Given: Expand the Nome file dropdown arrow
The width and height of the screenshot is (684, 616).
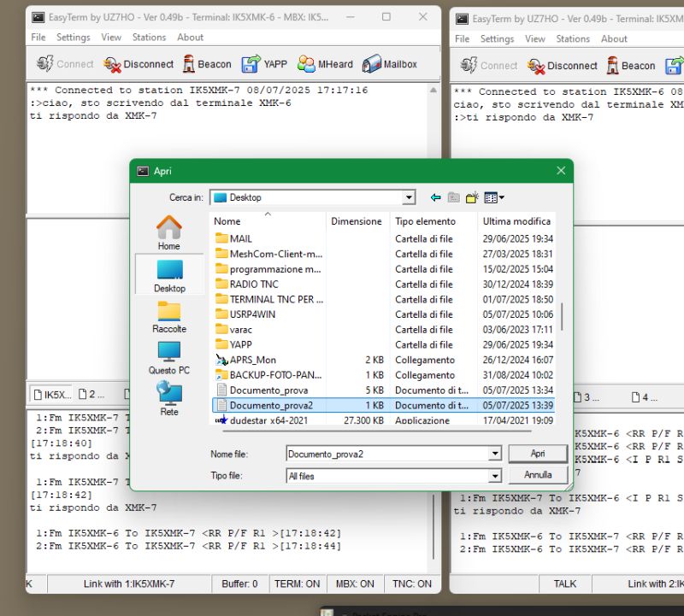Looking at the screenshot, I should pos(495,454).
